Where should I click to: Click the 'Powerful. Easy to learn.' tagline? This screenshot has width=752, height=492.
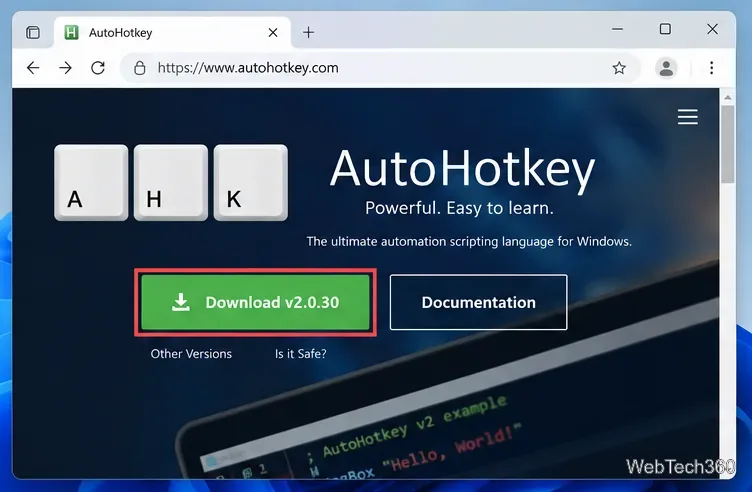[459, 208]
